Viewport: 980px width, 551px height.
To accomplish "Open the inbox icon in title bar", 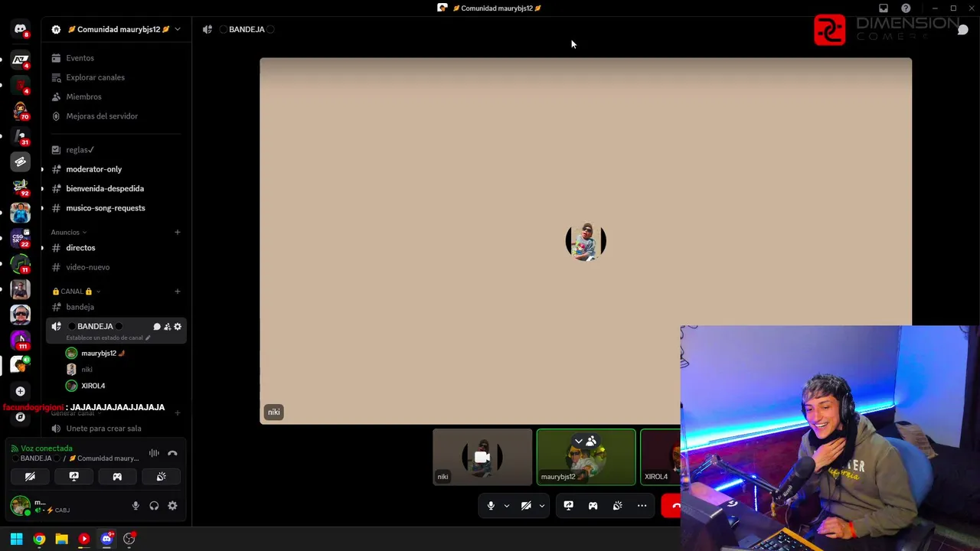I will point(883,8).
